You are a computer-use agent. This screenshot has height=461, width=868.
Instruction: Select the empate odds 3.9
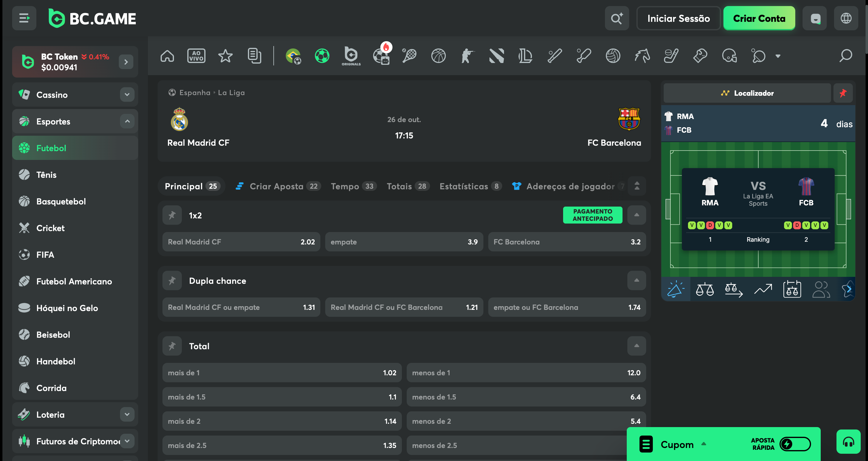pos(404,242)
